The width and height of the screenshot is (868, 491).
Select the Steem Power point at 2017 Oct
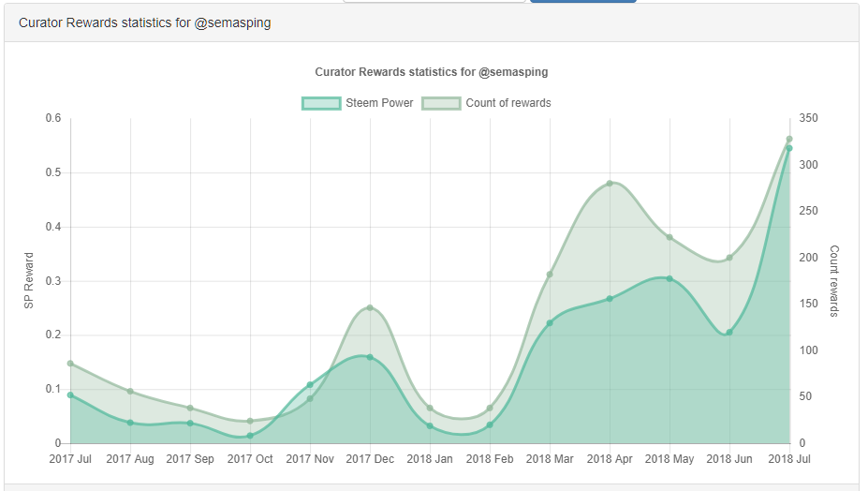(x=250, y=436)
